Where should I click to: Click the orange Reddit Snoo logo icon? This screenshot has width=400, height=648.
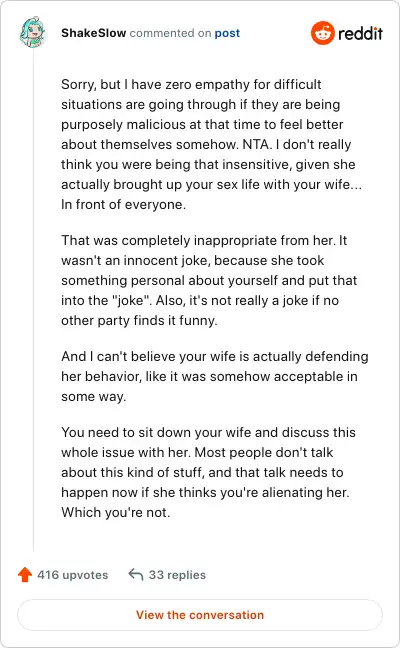click(323, 33)
